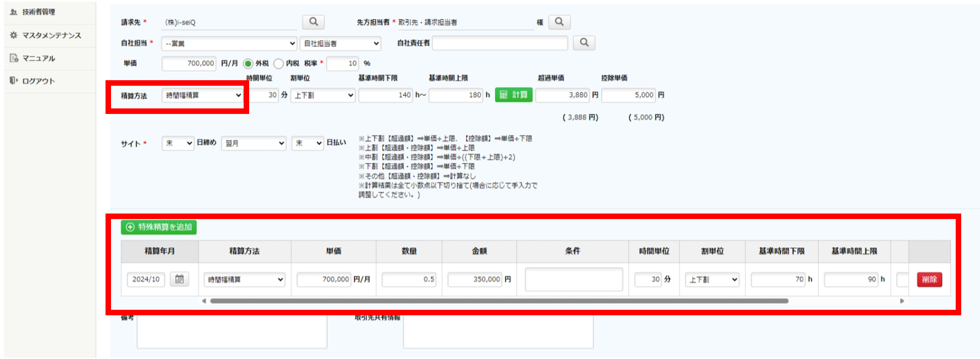Open the マニュアル sidebar item

pyautogui.click(x=38, y=58)
